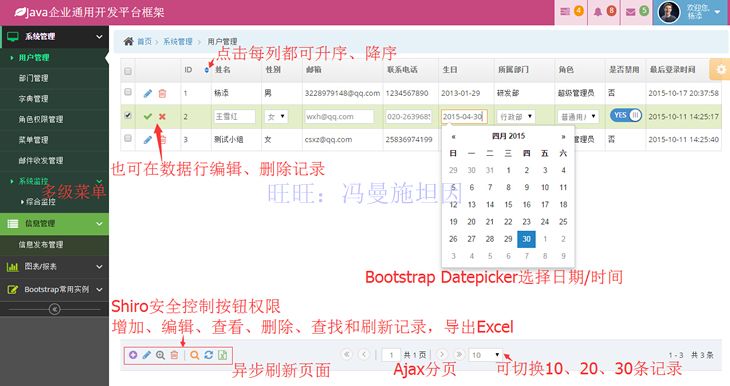Collapse the 信息管理 sidebar menu
The image size is (730, 386).
pos(54,223)
